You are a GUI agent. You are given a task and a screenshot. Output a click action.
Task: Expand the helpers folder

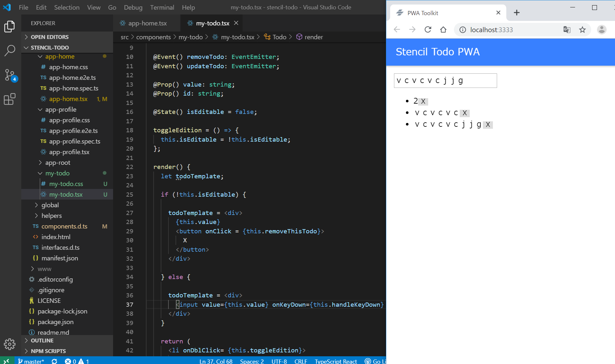coord(52,216)
